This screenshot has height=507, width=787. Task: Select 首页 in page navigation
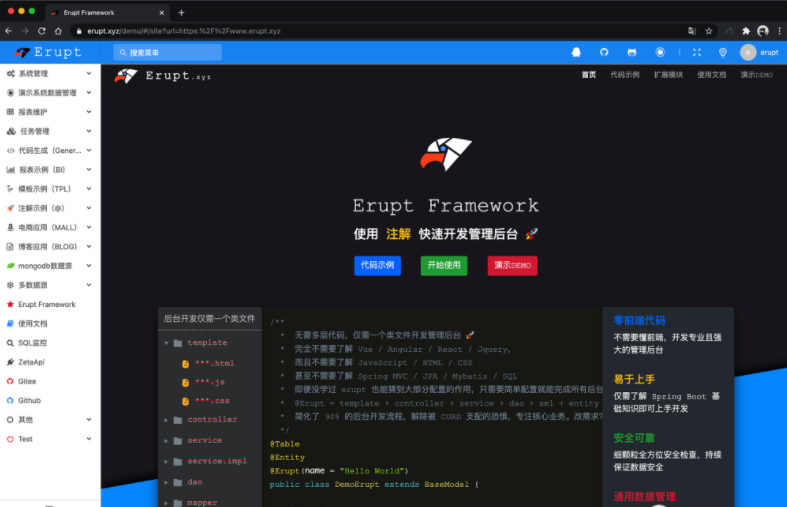point(589,75)
